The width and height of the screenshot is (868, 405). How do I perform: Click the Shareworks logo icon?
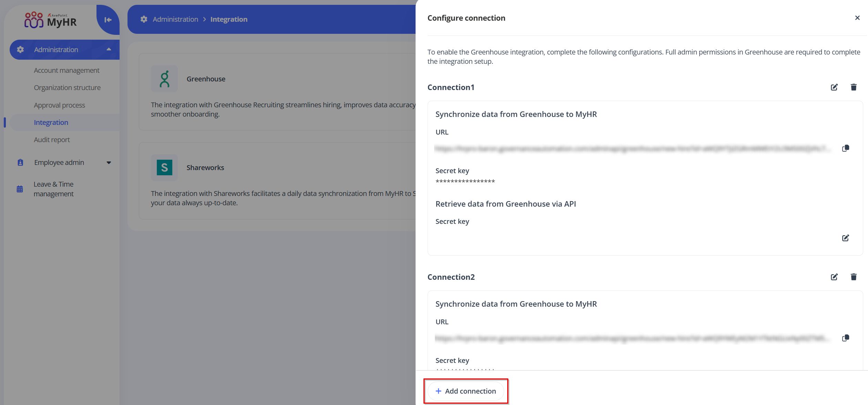tap(164, 168)
